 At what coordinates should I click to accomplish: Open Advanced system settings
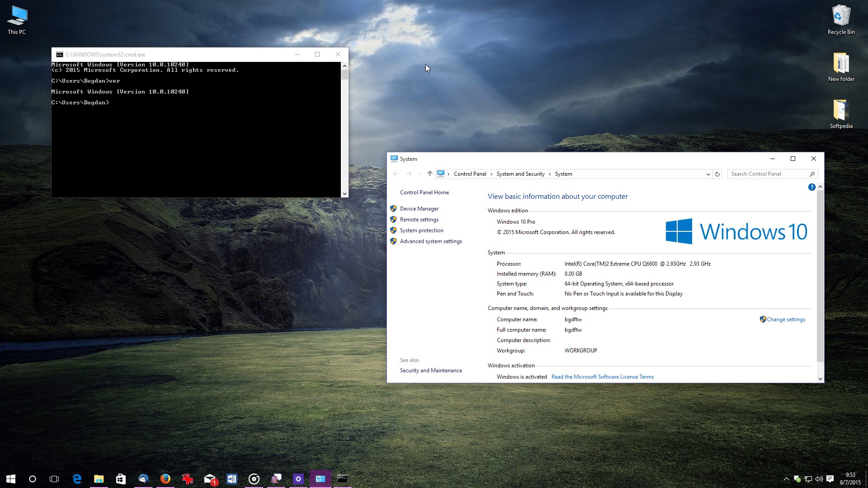[x=430, y=241]
